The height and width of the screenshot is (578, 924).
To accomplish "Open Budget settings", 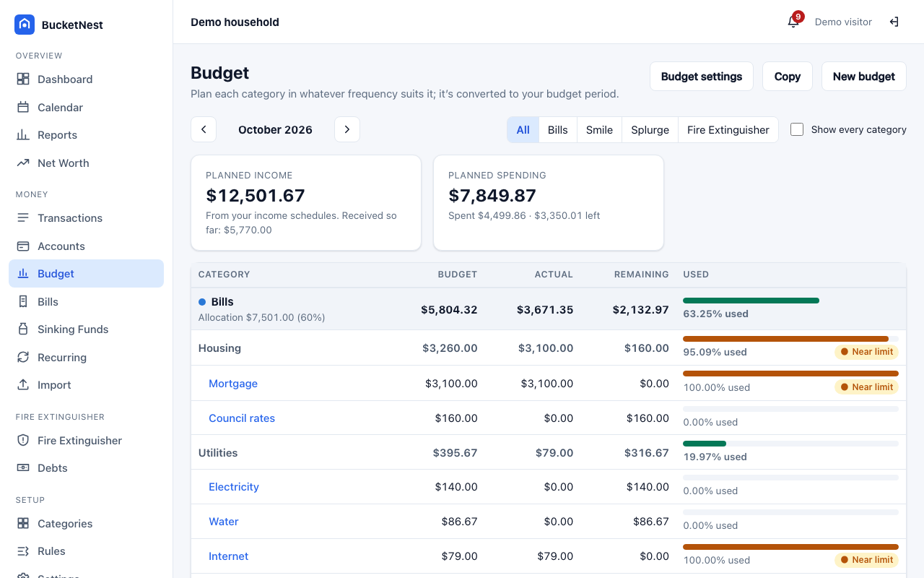I will pos(702,77).
